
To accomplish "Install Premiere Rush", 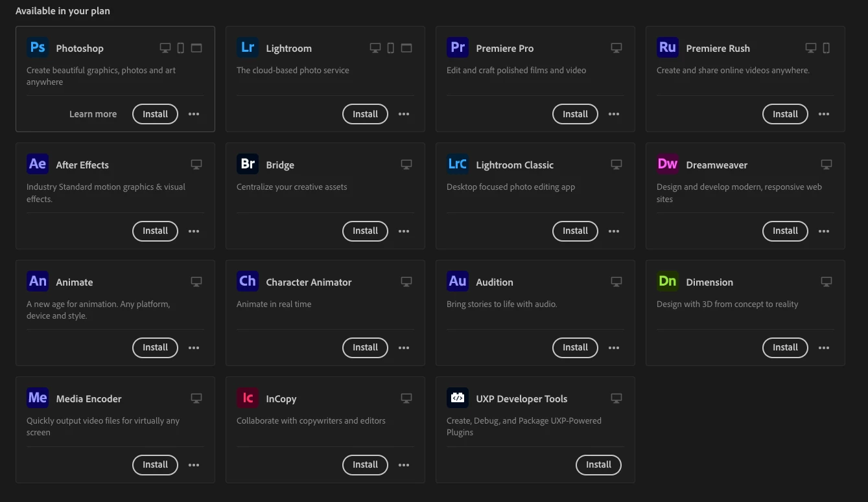I will [x=785, y=114].
